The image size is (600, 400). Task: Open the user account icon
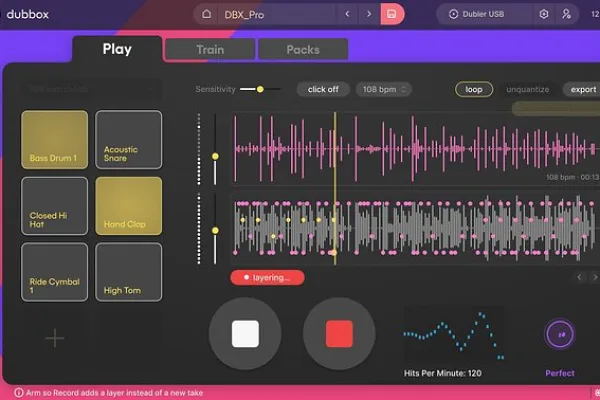click(566, 14)
